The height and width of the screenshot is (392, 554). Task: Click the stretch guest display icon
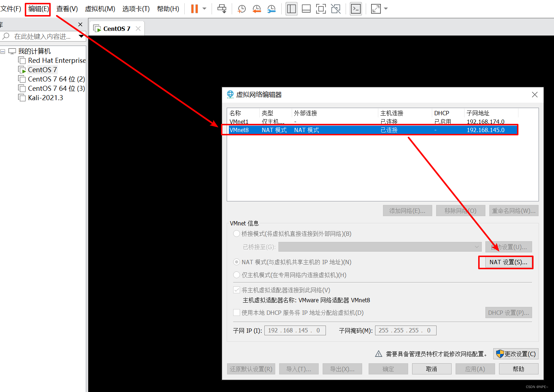[376, 9]
